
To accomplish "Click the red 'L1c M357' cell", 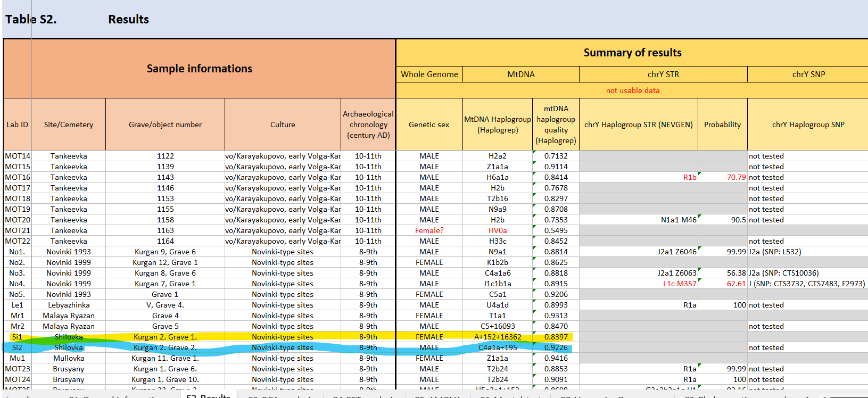I will 679,284.
